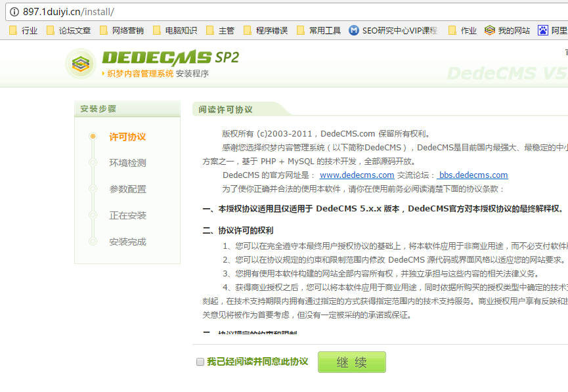Check 我已经阅读并同意此协议 checkbox
The width and height of the screenshot is (568, 392).
point(200,362)
